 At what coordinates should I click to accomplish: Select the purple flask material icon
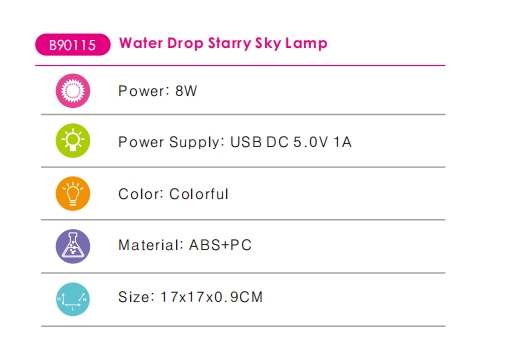coord(73,246)
